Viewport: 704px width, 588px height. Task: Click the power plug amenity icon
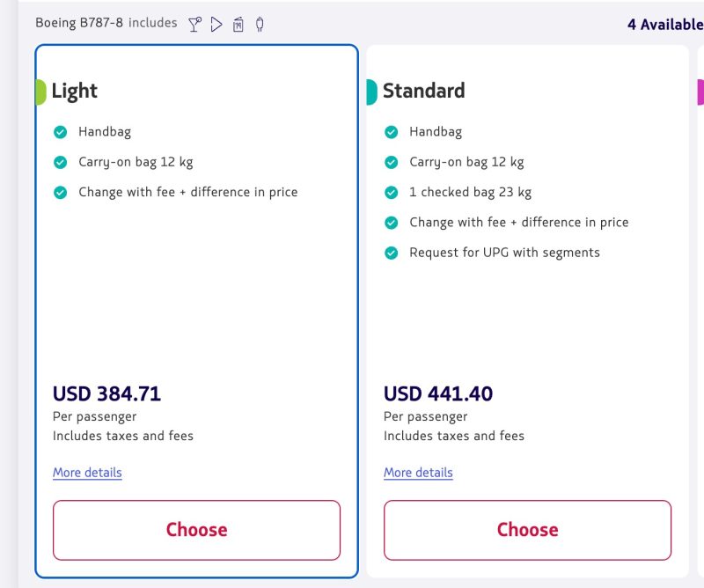pos(260,24)
